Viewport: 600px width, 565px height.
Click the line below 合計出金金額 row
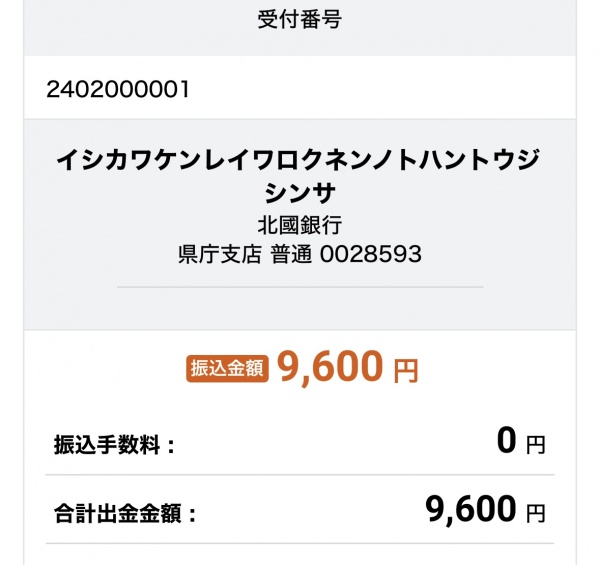[300, 543]
